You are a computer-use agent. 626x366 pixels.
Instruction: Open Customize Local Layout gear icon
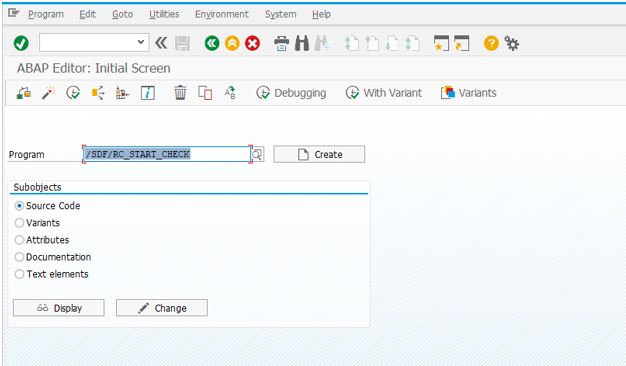click(511, 43)
